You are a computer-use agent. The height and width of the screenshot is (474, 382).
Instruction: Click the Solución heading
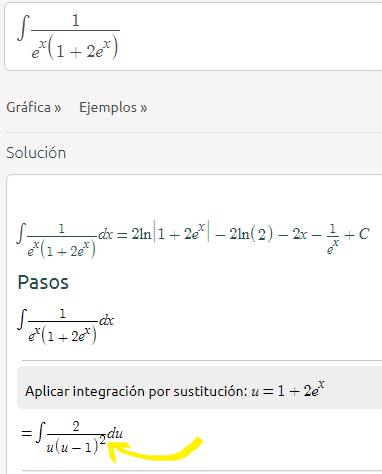[36, 153]
